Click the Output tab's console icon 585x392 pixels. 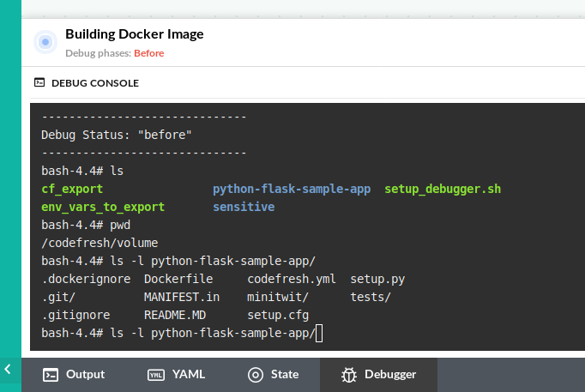51,375
